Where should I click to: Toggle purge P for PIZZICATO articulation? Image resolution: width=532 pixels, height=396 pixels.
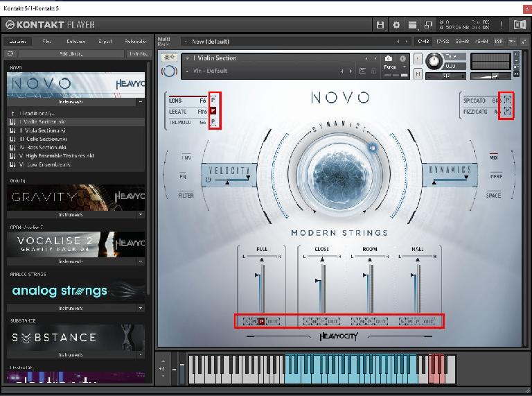coord(507,111)
